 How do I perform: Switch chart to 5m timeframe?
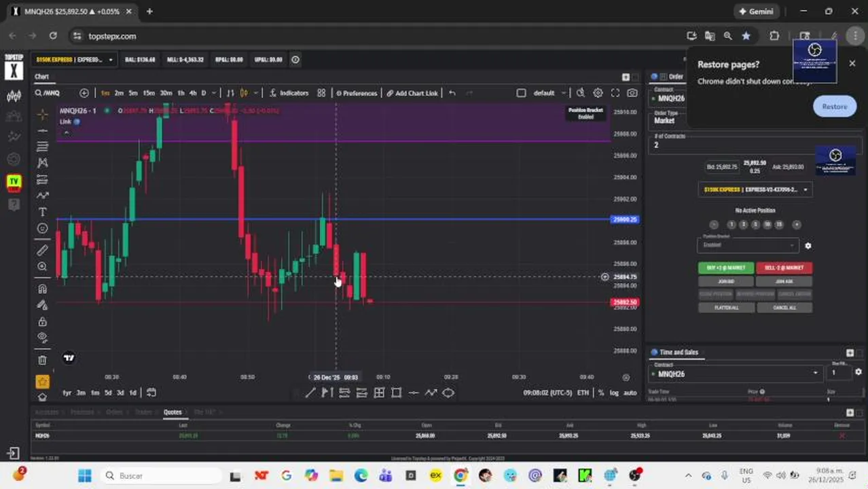[133, 93]
